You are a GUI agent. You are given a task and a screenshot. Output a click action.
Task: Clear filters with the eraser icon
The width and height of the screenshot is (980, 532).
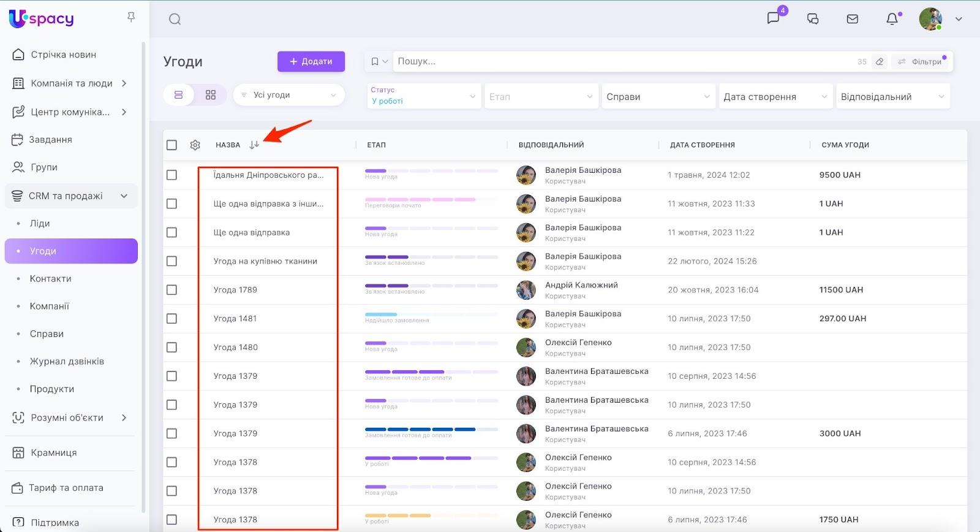pos(880,62)
